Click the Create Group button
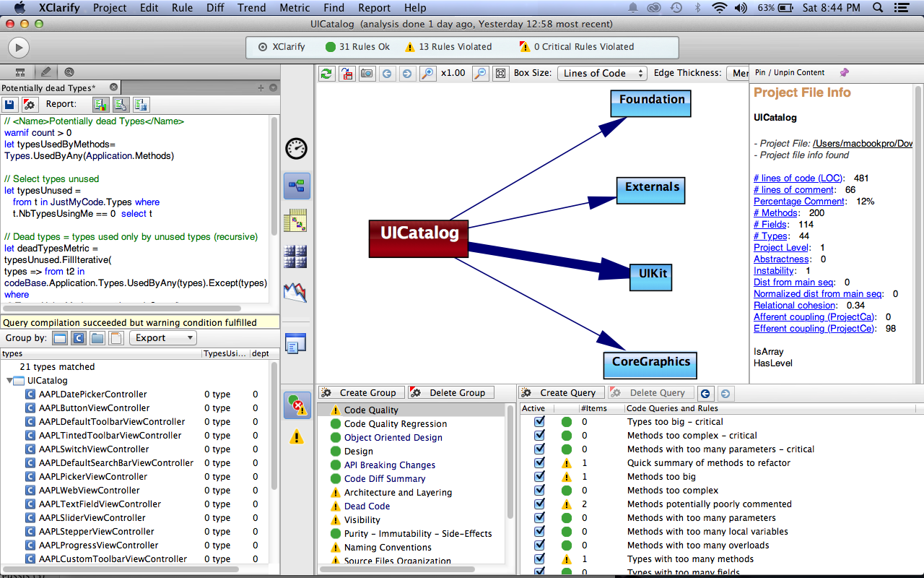Viewport: 924px width, 578px height. pos(361,393)
